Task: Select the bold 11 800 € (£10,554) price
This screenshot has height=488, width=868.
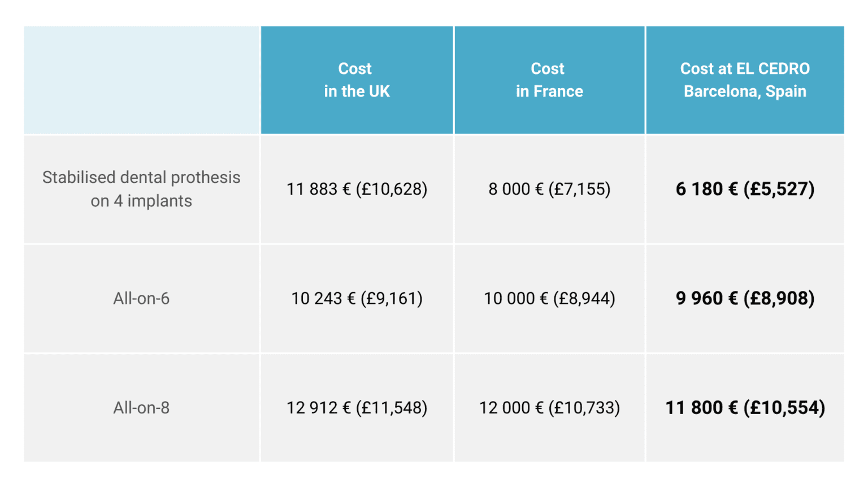Action: 745,408
